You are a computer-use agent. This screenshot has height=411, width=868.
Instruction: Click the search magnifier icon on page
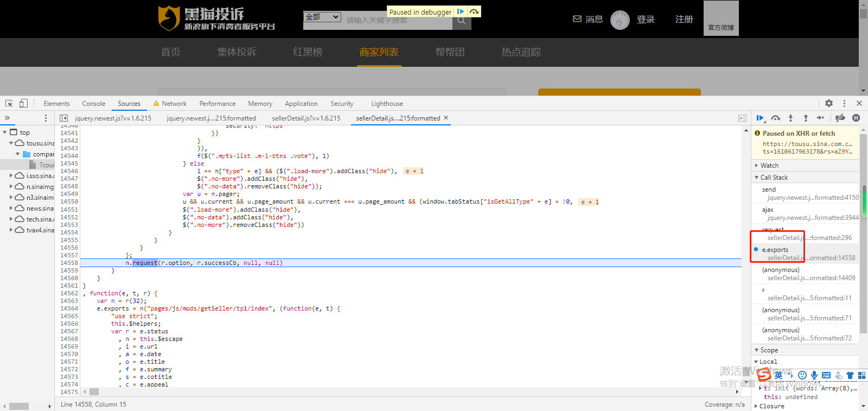(461, 20)
